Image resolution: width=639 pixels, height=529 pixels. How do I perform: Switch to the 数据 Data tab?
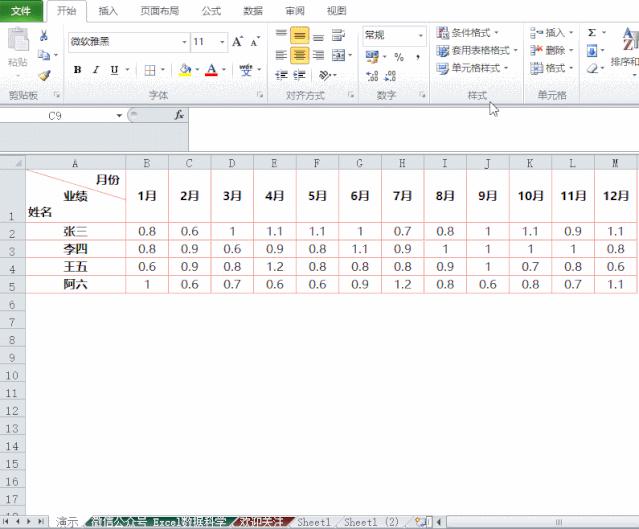[253, 11]
